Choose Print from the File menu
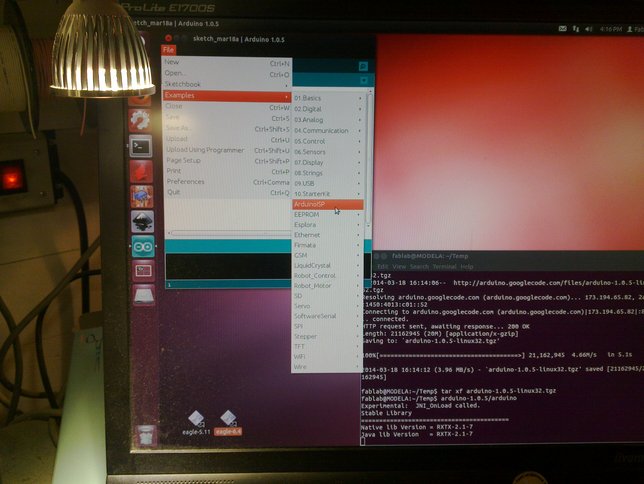The width and height of the screenshot is (644, 484). (x=228, y=171)
